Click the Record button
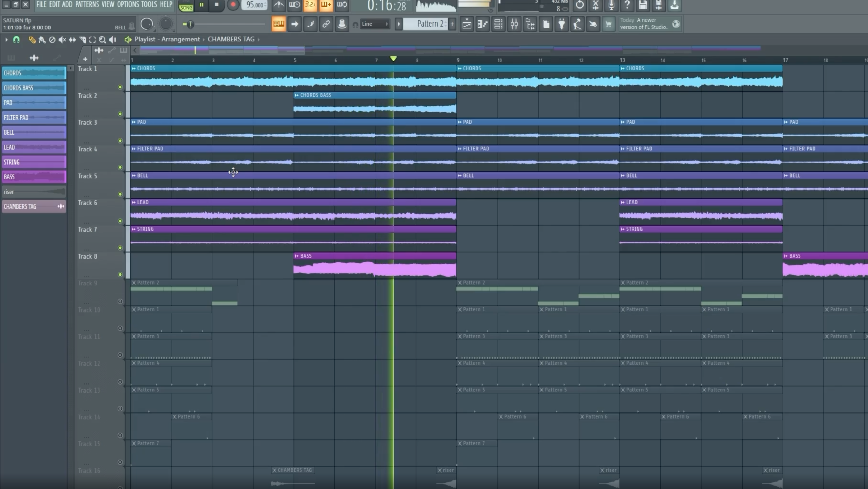 [233, 5]
